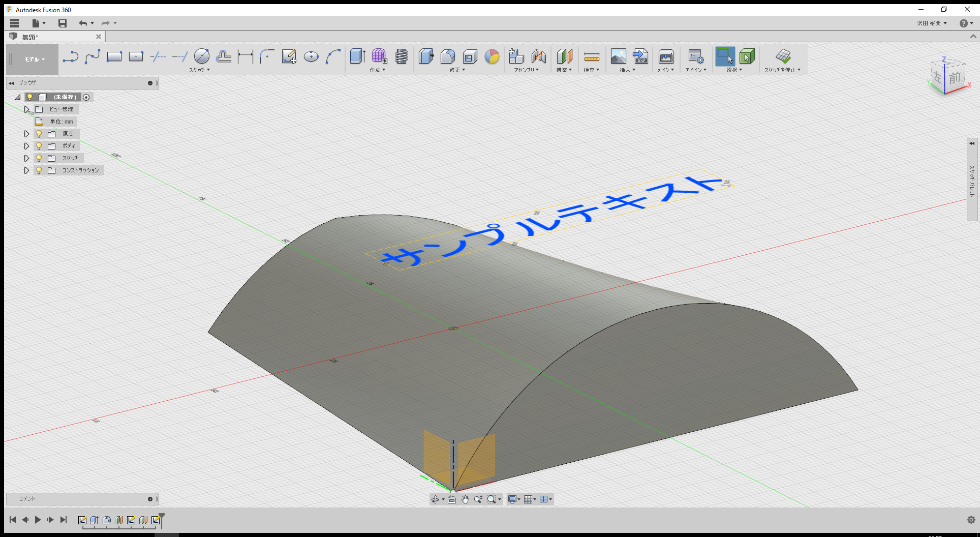Image resolution: width=980 pixels, height=537 pixels.
Task: Click the Offset Plane construction icon
Action: click(564, 56)
